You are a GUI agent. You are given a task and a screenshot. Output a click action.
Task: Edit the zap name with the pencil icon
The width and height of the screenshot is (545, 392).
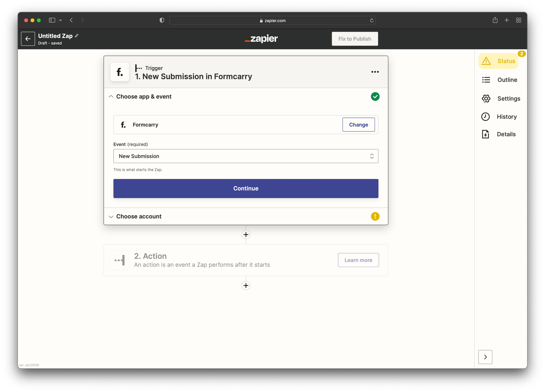coord(77,36)
